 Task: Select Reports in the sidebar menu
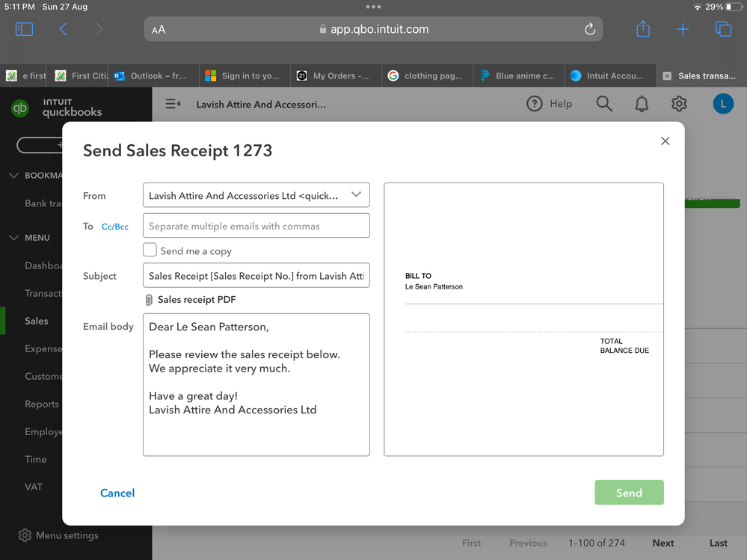pos(41,404)
